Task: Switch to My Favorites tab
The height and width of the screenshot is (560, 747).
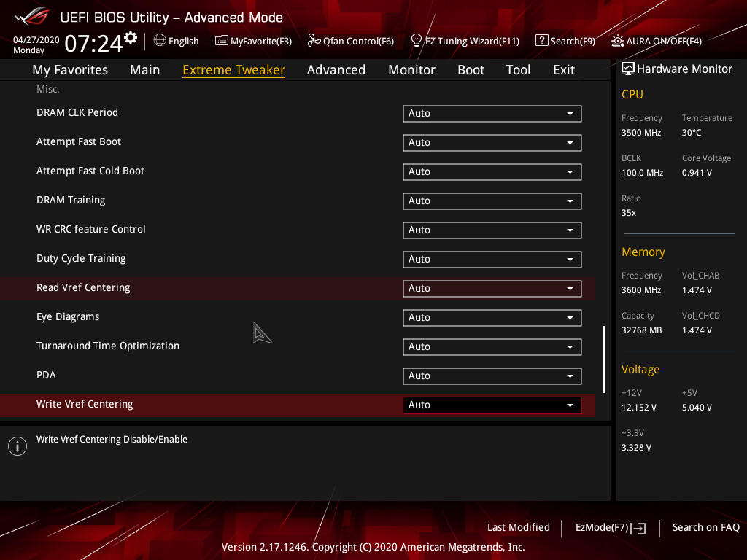Action: click(70, 70)
